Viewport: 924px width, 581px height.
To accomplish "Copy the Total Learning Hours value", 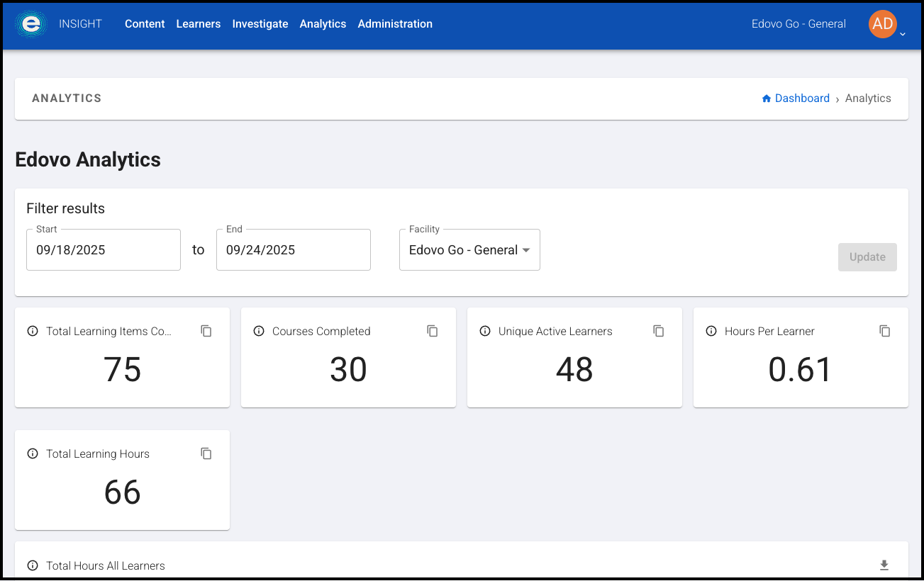I will [206, 453].
